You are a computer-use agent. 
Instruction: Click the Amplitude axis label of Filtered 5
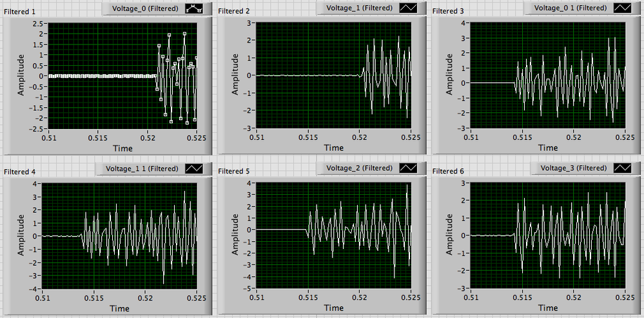[235, 235]
